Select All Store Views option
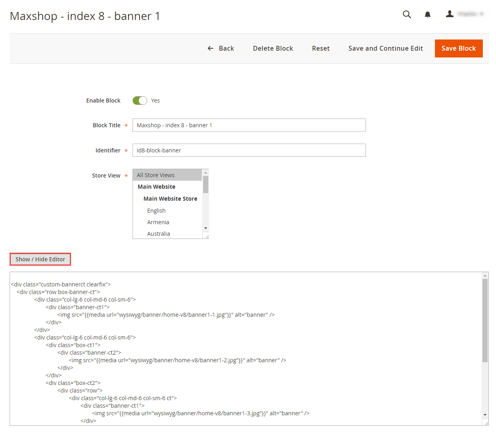 pyautogui.click(x=168, y=175)
